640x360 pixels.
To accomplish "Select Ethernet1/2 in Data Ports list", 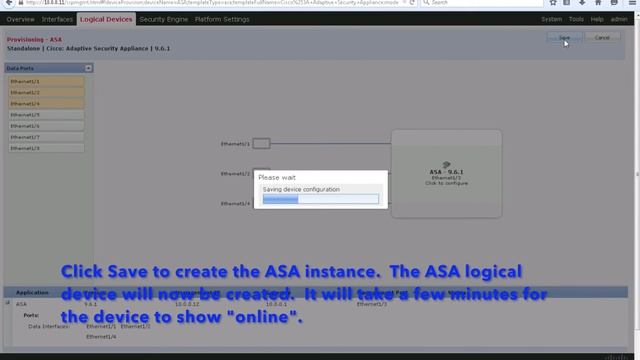I will (x=46, y=92).
